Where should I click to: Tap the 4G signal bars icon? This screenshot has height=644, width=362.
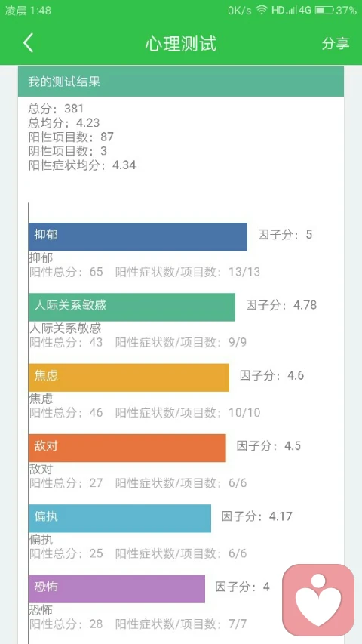click(x=299, y=11)
